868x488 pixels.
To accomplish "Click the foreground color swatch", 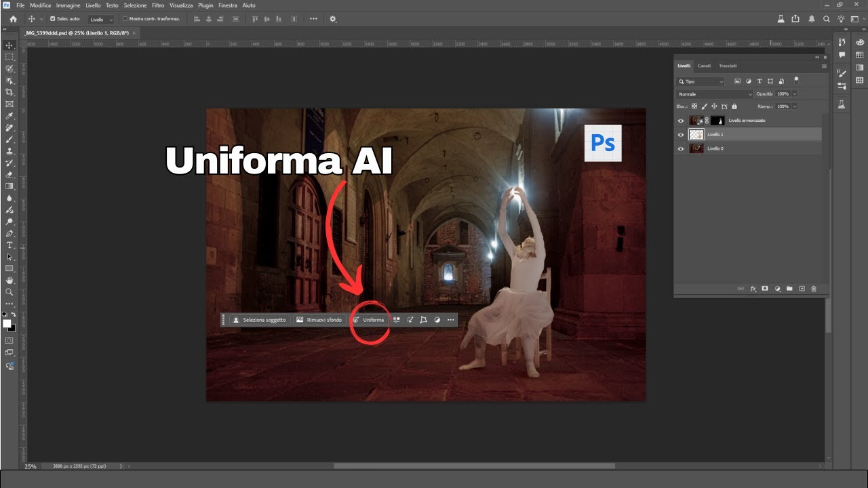I will (x=7, y=323).
